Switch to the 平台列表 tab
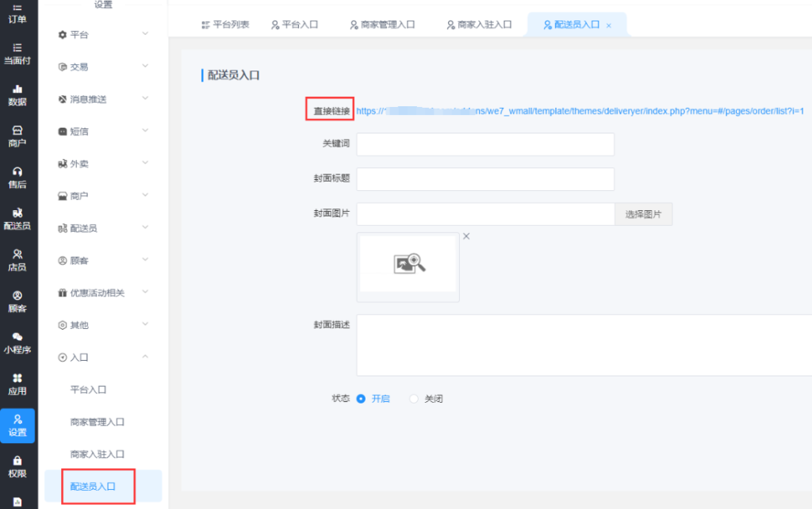Image resolution: width=812 pixels, height=509 pixels. click(x=225, y=25)
